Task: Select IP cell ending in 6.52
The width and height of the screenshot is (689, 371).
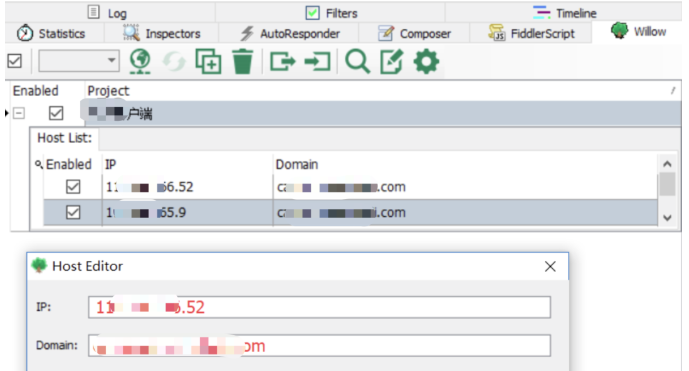Action: pyautogui.click(x=187, y=187)
